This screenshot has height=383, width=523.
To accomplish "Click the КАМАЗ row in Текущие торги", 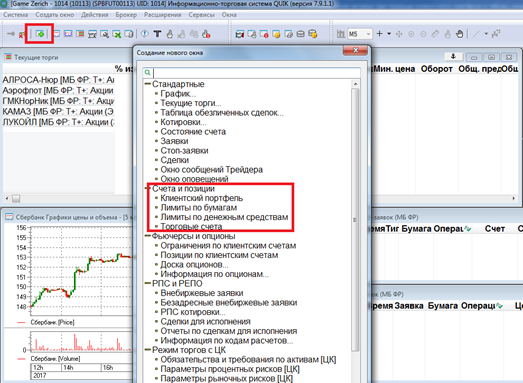I will [x=58, y=111].
